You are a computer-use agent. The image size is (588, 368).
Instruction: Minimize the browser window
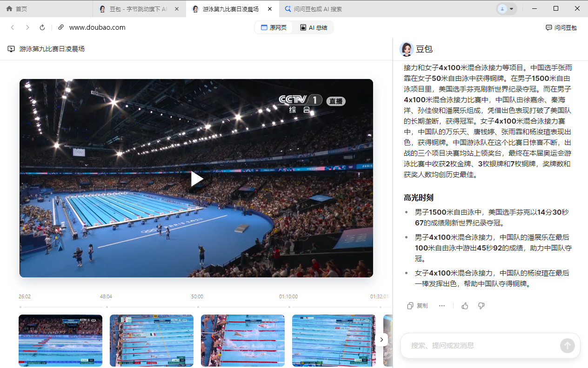[535, 9]
